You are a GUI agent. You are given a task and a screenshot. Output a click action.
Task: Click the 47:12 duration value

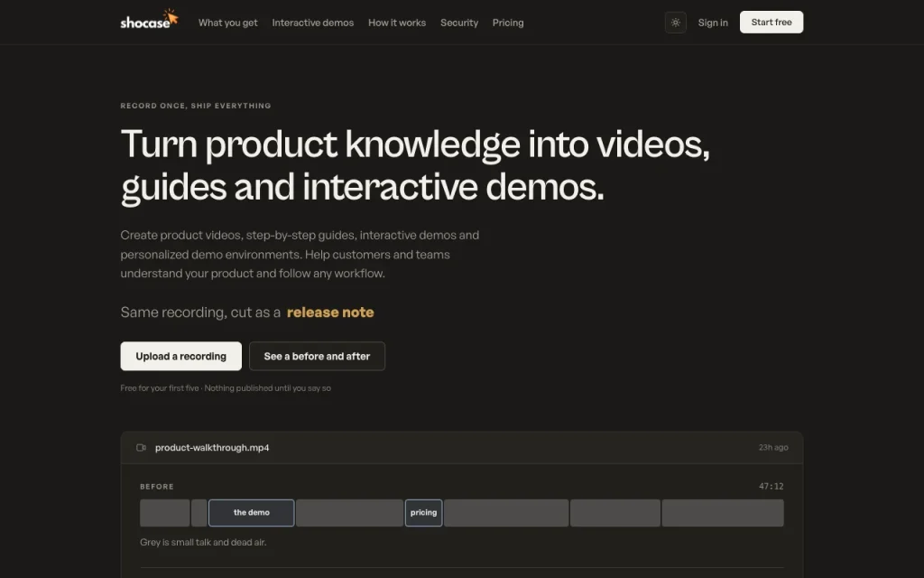[771, 487]
